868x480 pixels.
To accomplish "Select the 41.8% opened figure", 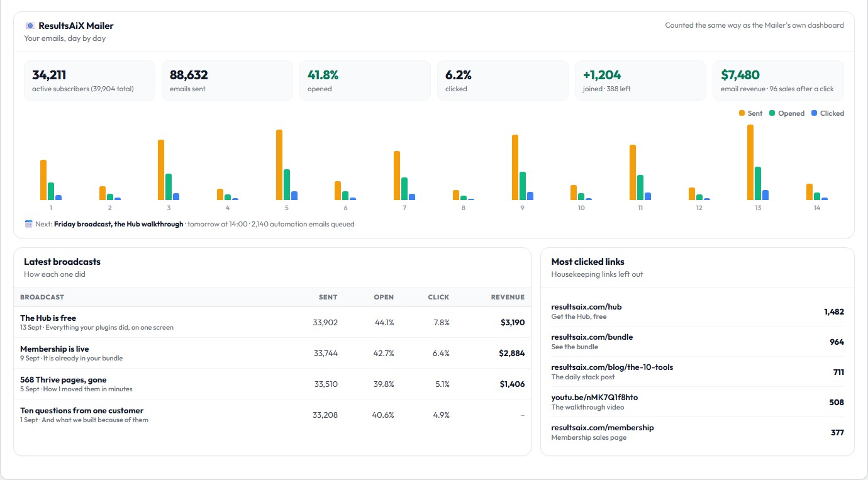I will coord(323,75).
